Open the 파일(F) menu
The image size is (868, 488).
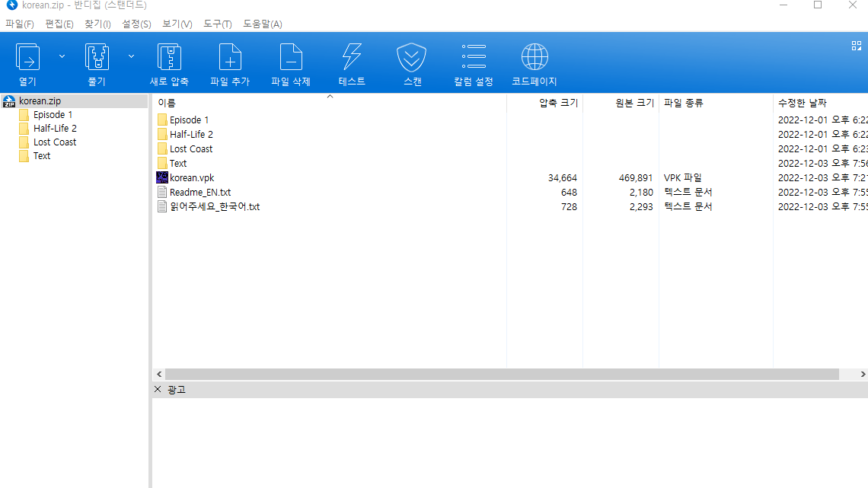pyautogui.click(x=19, y=24)
